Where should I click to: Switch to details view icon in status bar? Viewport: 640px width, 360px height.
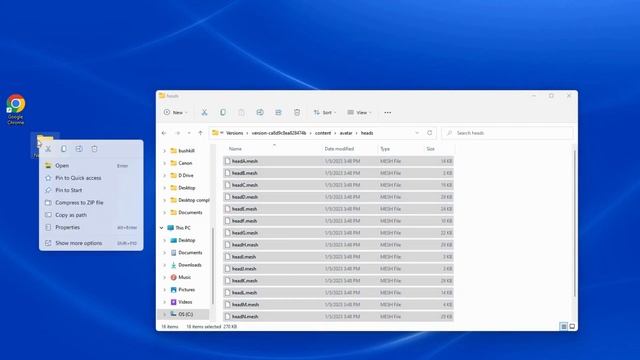[x=563, y=327]
